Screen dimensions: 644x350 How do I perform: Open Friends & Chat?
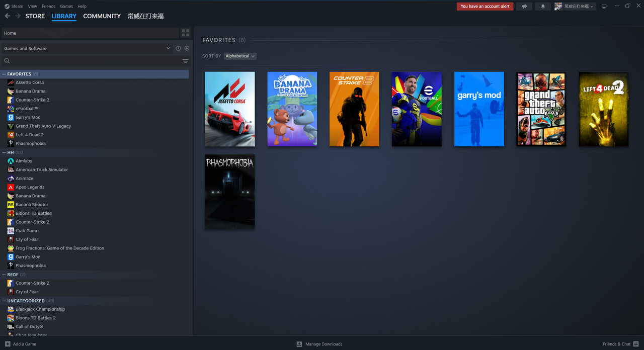[621, 344]
